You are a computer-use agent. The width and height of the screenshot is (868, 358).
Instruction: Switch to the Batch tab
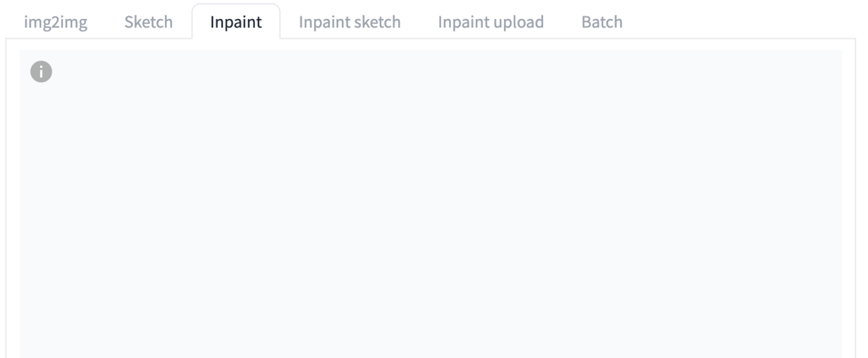(x=602, y=22)
